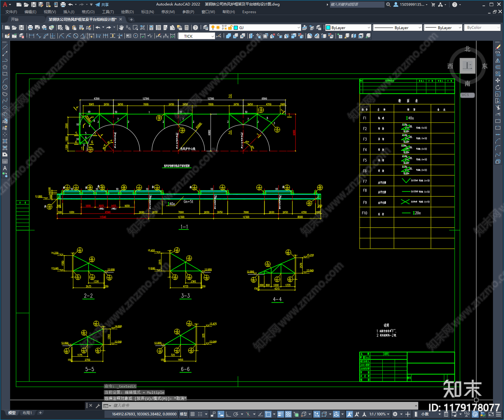The height and width of the screenshot is (420, 504).
Task: Open the ByColor plot style dropdown
Action: (498, 28)
